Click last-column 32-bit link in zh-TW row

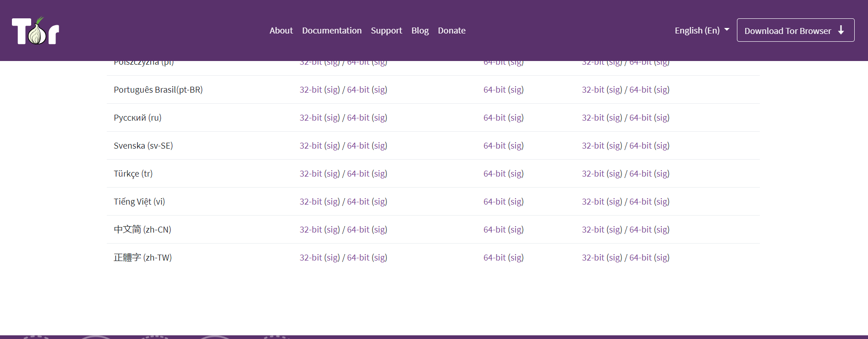coord(593,257)
